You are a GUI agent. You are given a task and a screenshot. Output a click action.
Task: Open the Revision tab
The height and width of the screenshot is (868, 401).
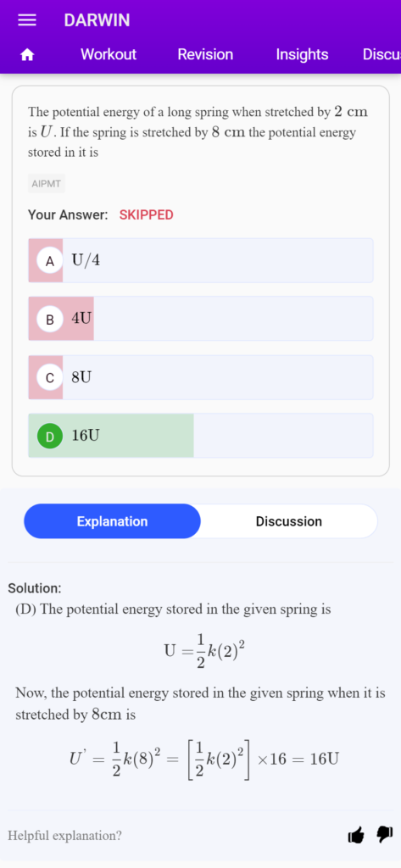[x=205, y=54]
